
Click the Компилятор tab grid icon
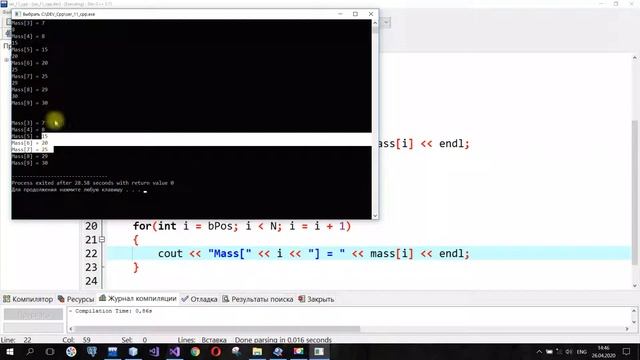[x=7, y=299]
